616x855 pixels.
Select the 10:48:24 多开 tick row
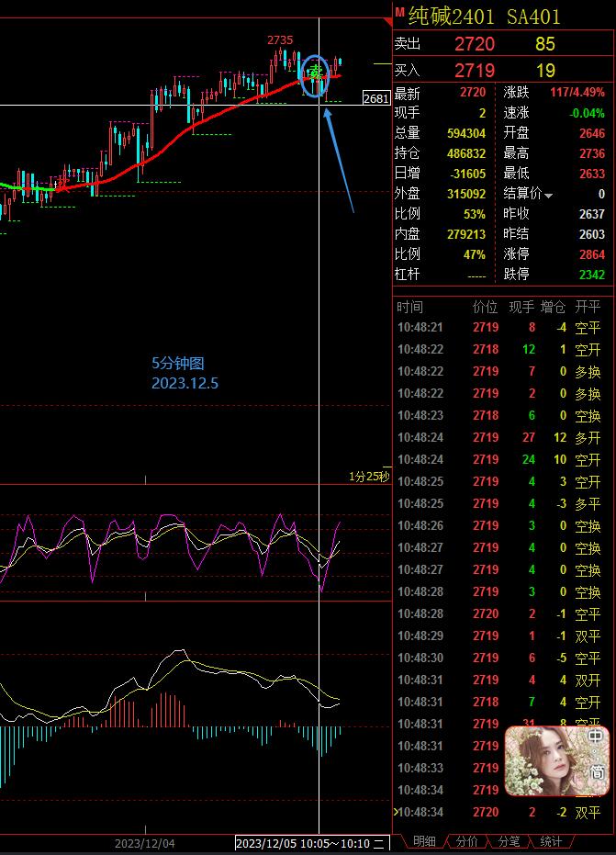[498, 438]
